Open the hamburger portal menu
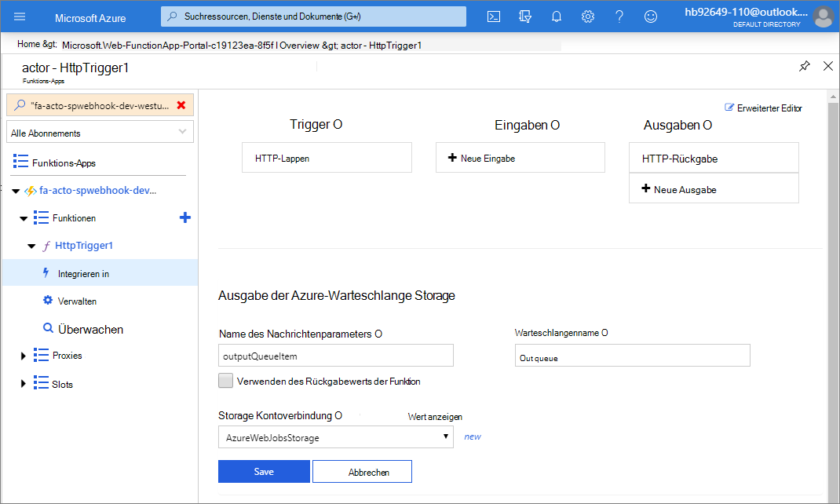 coord(20,16)
